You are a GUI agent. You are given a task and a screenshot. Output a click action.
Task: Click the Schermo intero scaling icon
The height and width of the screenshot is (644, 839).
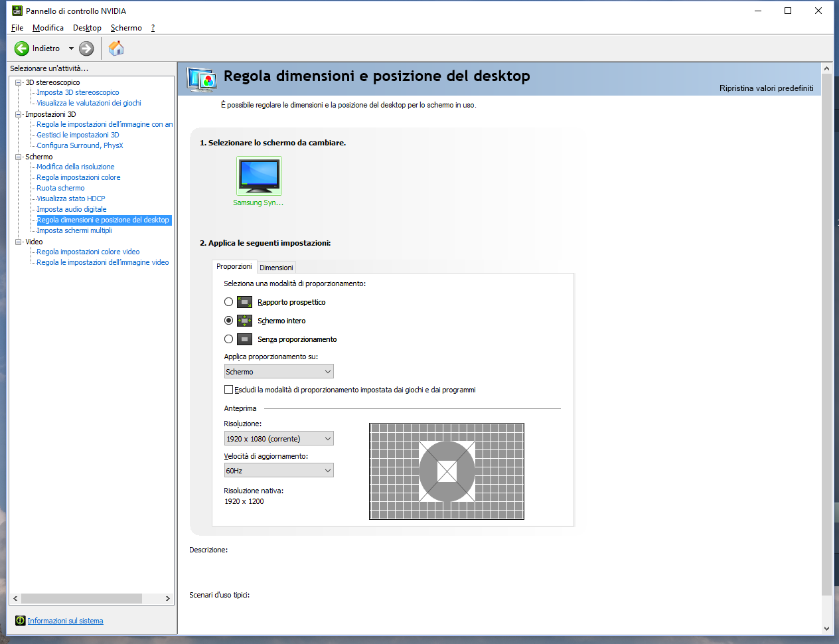245,321
